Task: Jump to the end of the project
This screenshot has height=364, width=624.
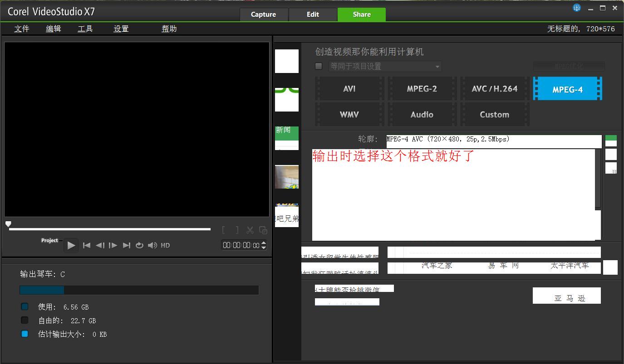Action: click(x=127, y=245)
